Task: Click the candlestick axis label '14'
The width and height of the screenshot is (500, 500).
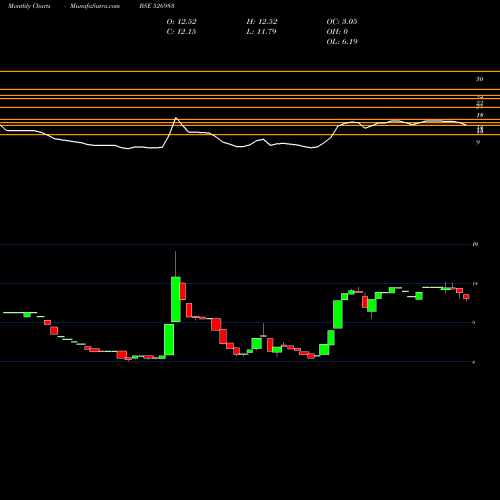Action: point(475,283)
